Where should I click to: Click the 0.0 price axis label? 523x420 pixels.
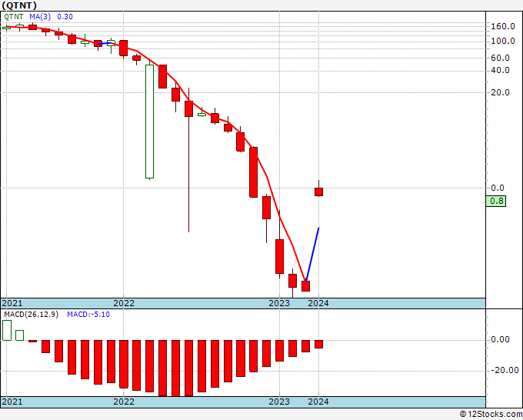click(x=498, y=188)
